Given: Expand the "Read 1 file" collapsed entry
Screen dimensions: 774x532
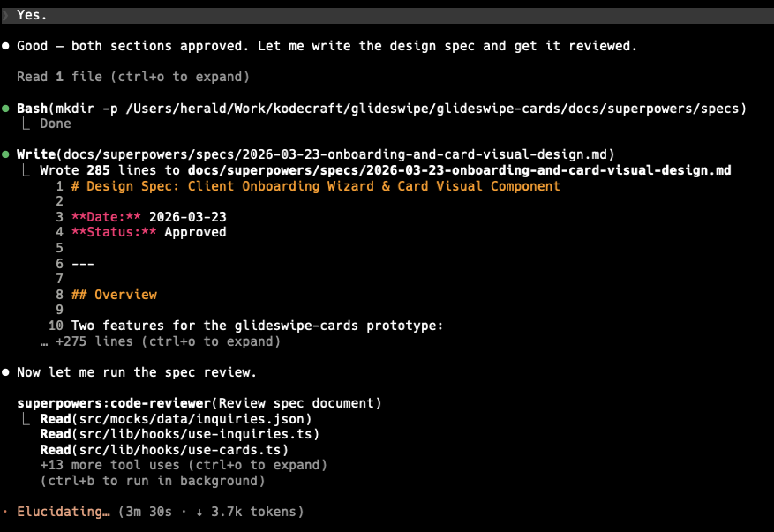Looking at the screenshot, I should coord(132,77).
